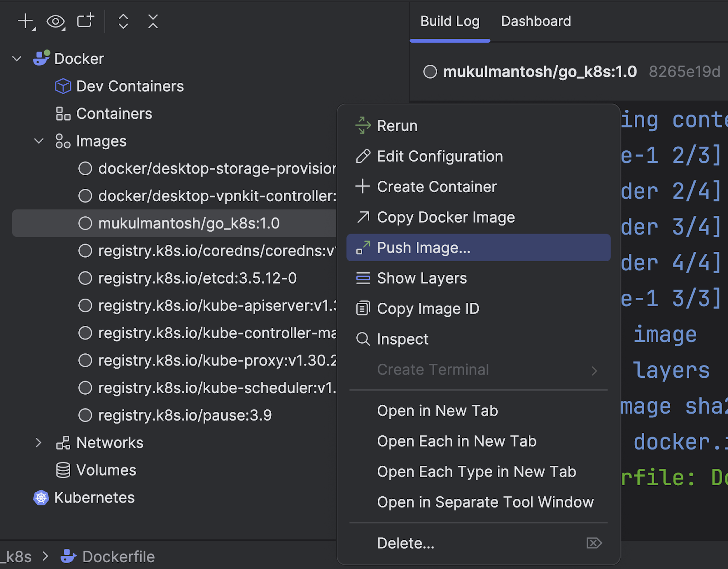This screenshot has width=728, height=569.
Task: Switch to the Dashboard tab
Action: coord(536,21)
